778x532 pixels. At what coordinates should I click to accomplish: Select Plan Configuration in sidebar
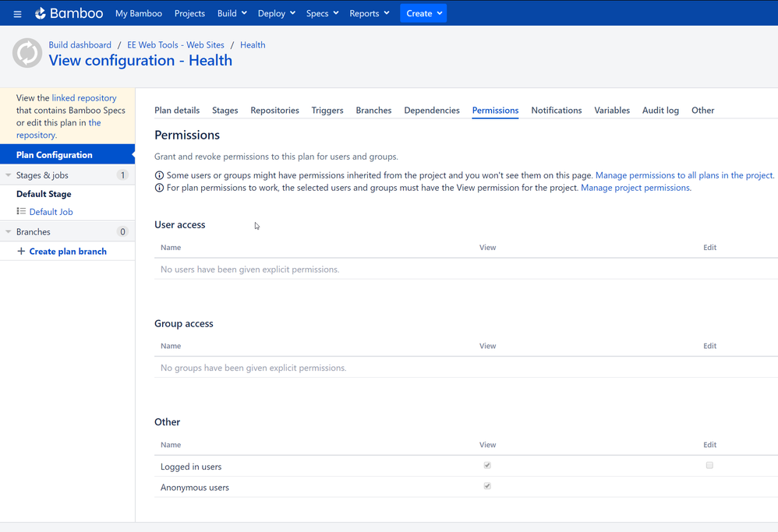(68, 155)
